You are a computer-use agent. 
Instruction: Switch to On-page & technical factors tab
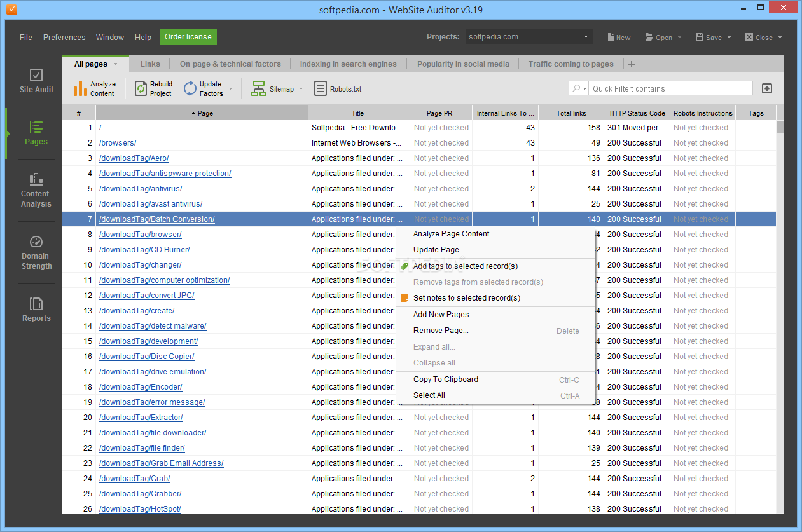[x=230, y=64]
